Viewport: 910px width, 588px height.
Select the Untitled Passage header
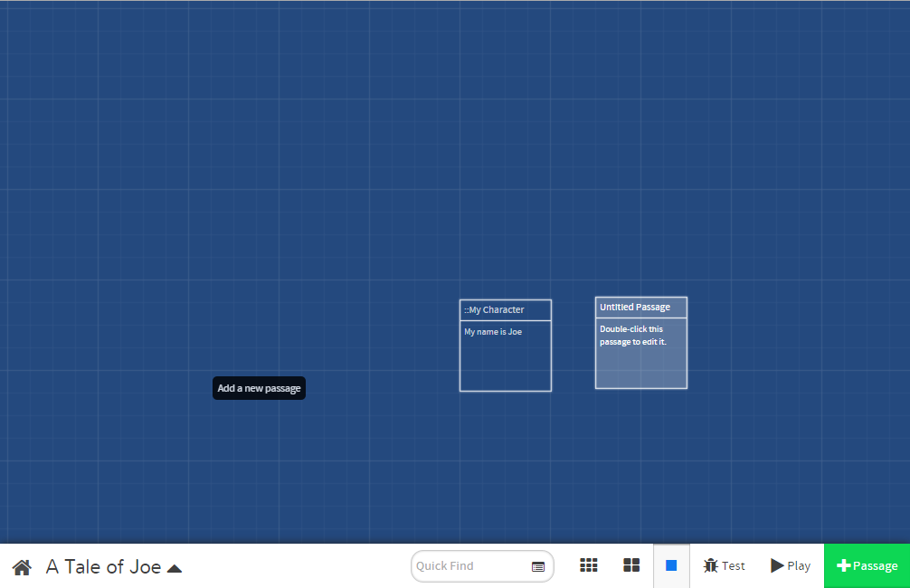pos(635,308)
